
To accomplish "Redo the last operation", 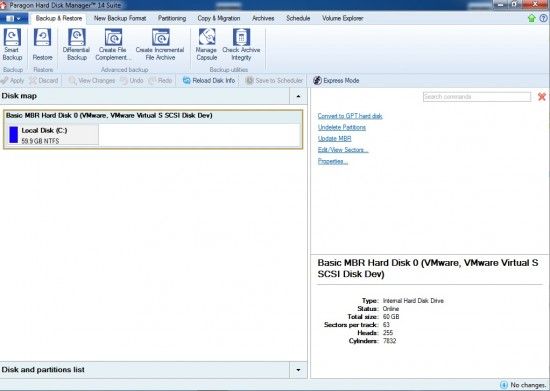I will (x=160, y=81).
